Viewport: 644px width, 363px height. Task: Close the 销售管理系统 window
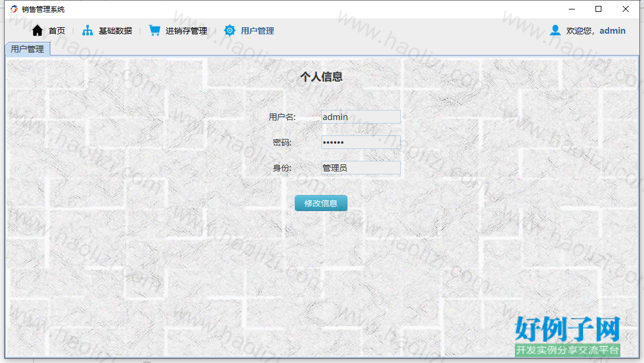[626, 9]
